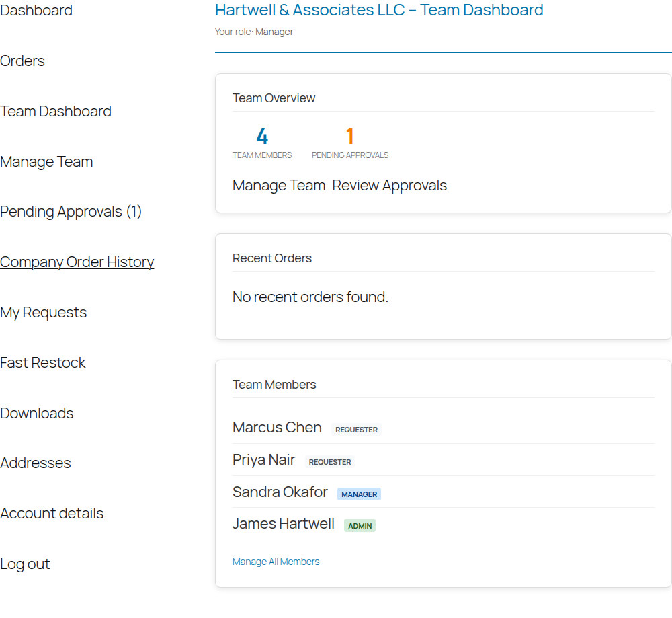Click the Team Members card title
This screenshot has height=618, width=672.
(274, 385)
